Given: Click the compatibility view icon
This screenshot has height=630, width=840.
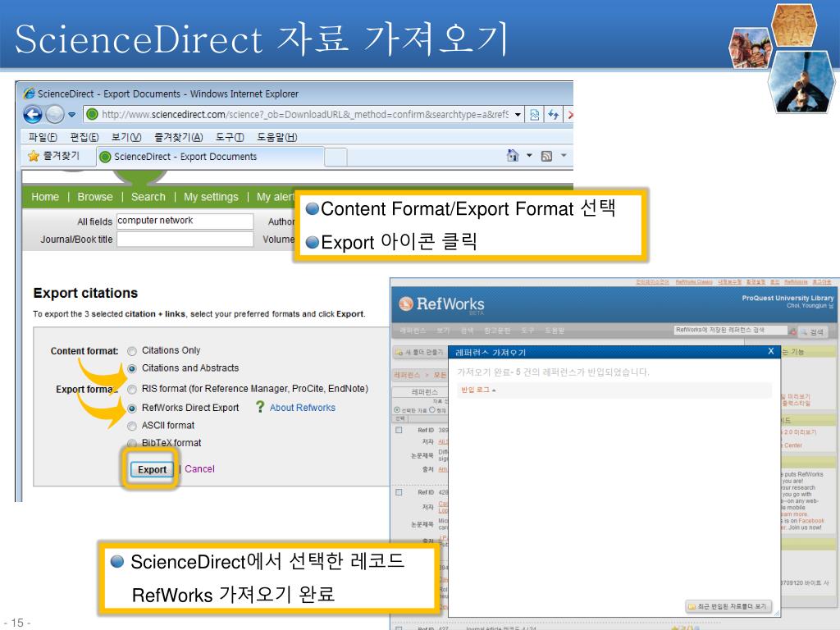Looking at the screenshot, I should (535, 115).
